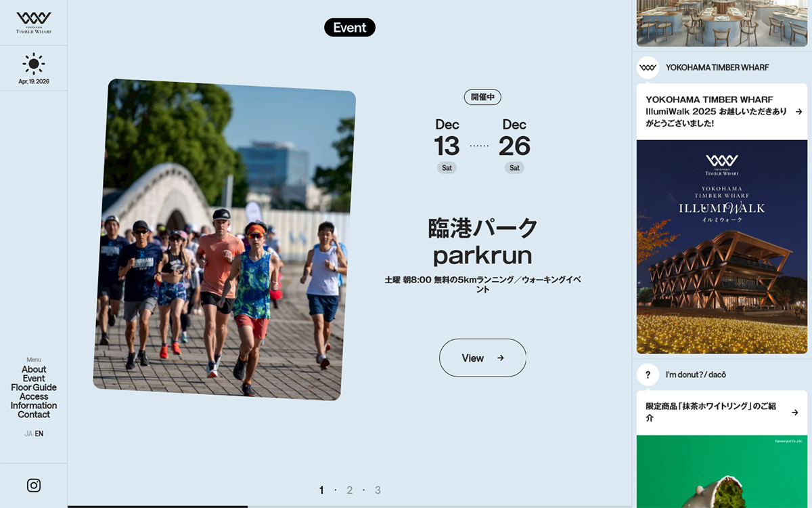Navigate to the Access page

(x=34, y=396)
